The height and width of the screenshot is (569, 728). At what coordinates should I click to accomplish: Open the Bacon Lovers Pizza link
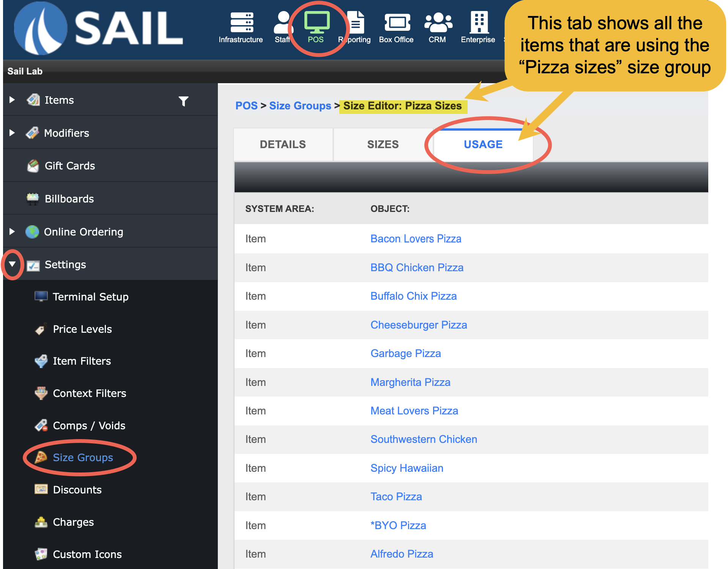pyautogui.click(x=416, y=239)
